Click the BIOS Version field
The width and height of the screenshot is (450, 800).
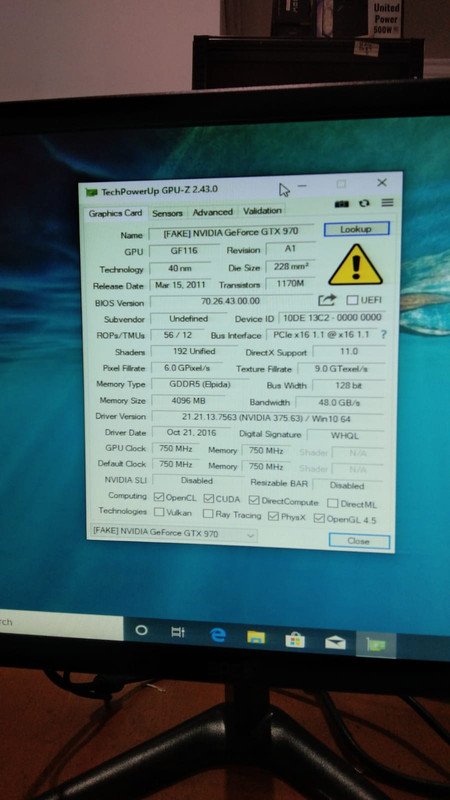[x=231, y=301]
